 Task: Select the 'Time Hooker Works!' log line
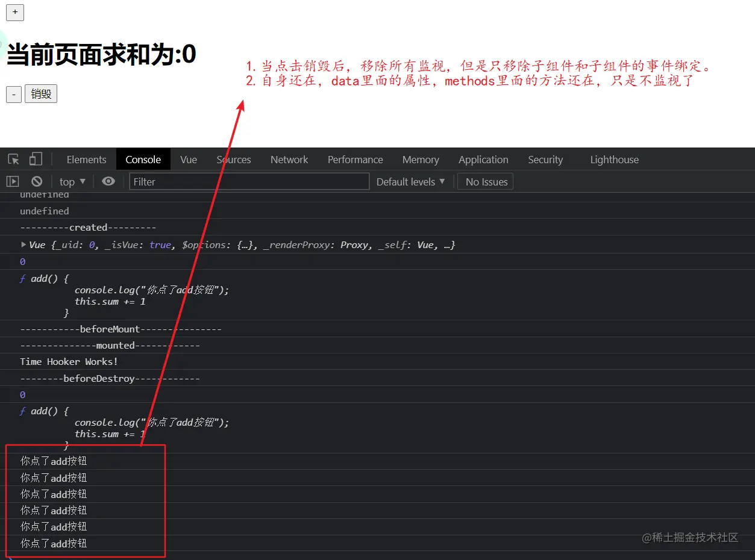coord(69,362)
